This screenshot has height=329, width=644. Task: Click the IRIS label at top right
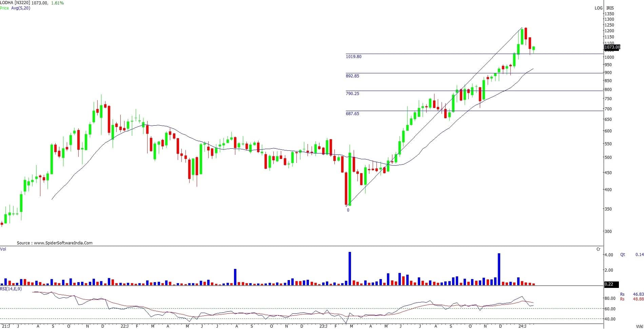[x=610, y=8]
